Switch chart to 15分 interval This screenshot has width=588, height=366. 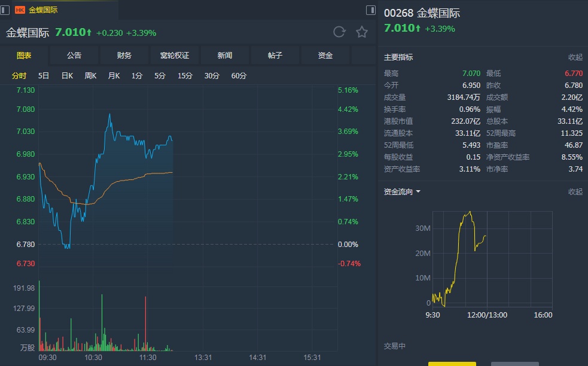[x=185, y=76]
